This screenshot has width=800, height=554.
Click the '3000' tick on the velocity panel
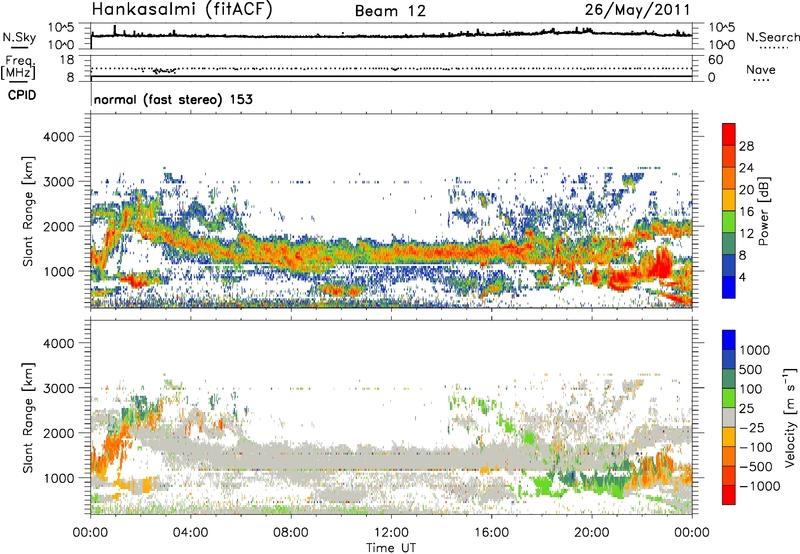click(x=58, y=388)
